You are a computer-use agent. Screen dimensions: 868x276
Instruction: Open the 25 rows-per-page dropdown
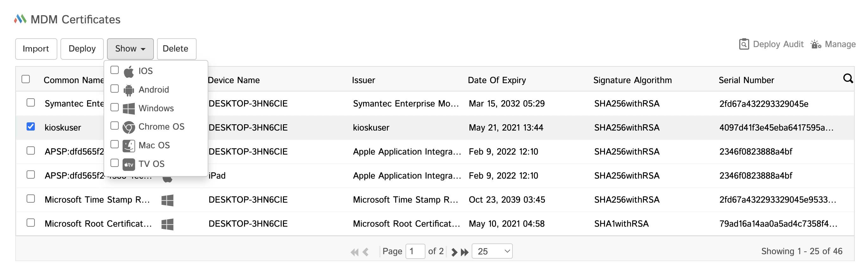click(x=492, y=251)
